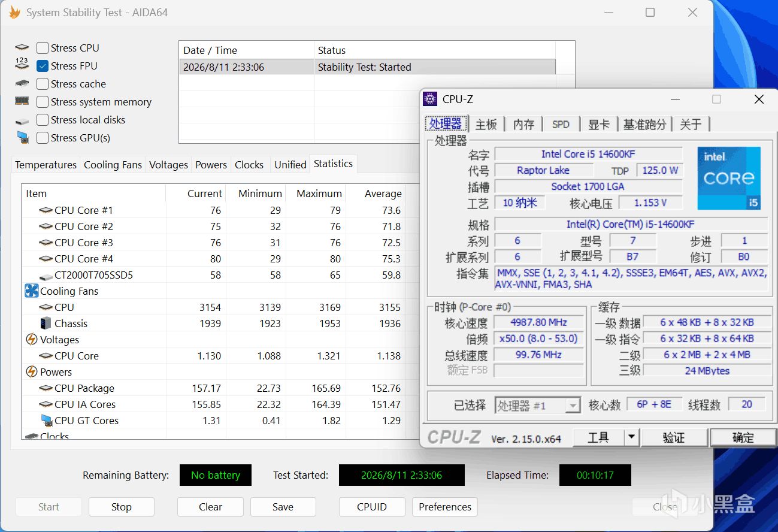Select the 处理器 tab in CPU-Z
Image resolution: width=778 pixels, height=532 pixels.
(446, 123)
